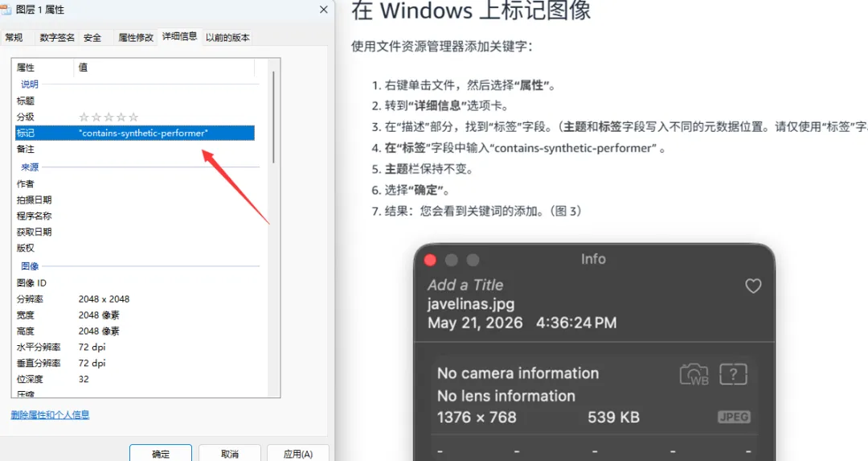Click the 确定 button

click(161, 453)
